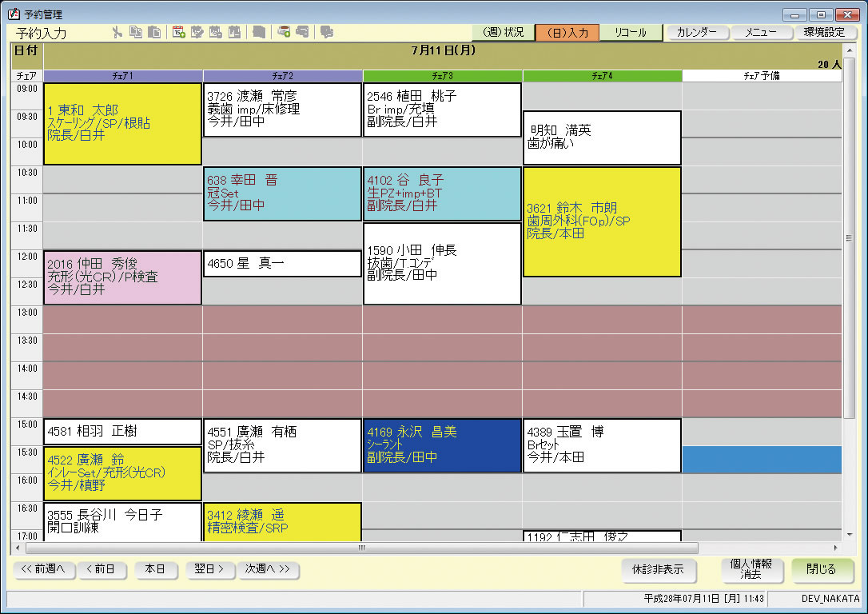Click the copy icon in toolbar
The height and width of the screenshot is (614, 868).
[135, 33]
